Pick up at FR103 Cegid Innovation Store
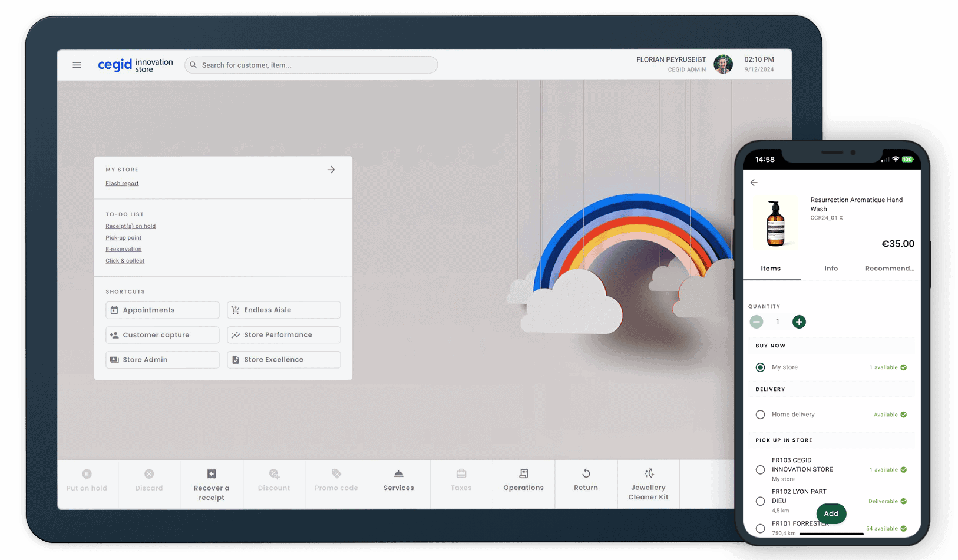 [760, 469]
